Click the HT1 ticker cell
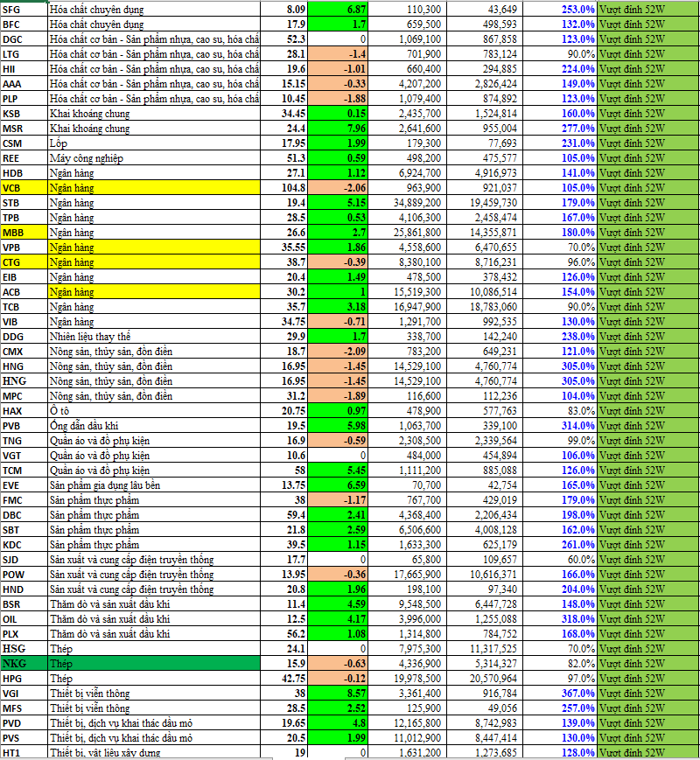 (x=24, y=753)
